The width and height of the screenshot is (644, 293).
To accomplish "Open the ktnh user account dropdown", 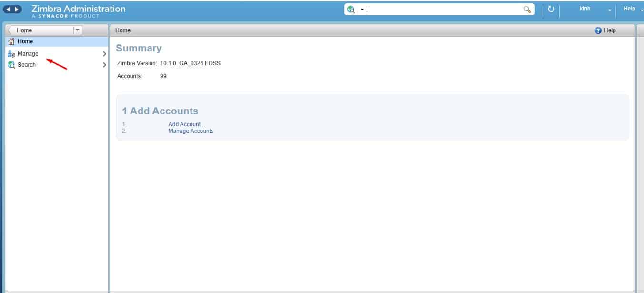I will [609, 10].
